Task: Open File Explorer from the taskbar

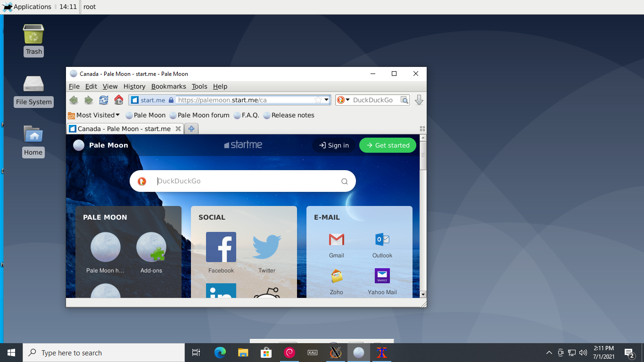Action: click(x=243, y=353)
